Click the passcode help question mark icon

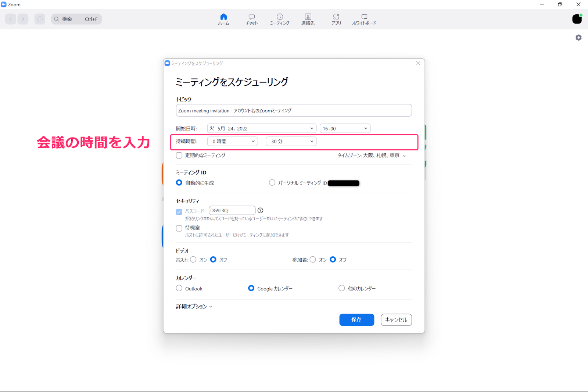tap(260, 210)
